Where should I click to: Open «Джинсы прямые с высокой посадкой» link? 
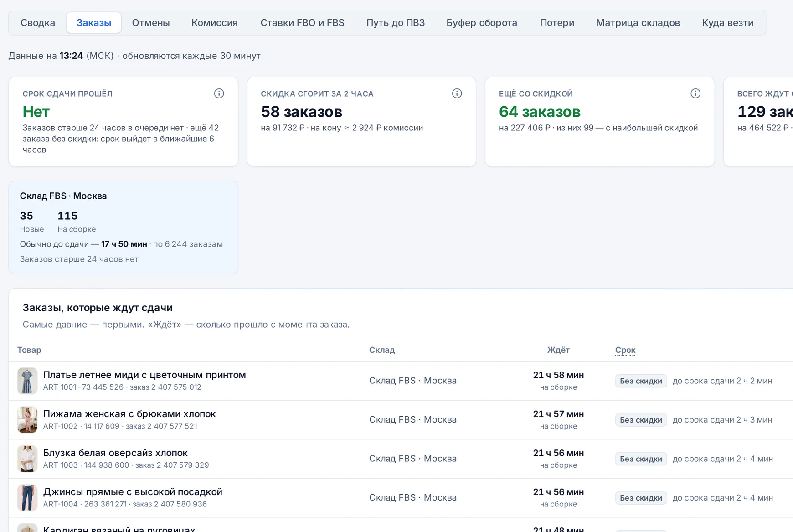133,492
